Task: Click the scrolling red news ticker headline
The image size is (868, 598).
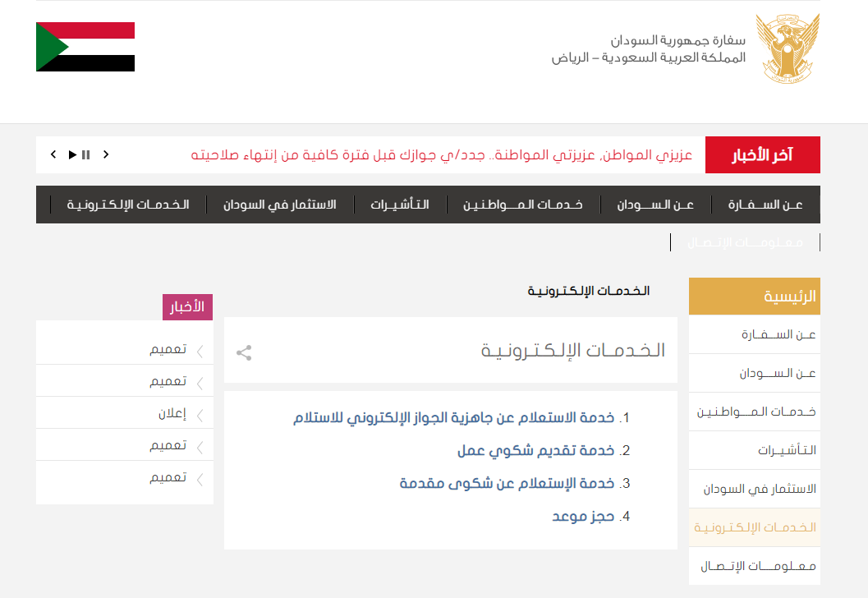Action: coord(442,154)
